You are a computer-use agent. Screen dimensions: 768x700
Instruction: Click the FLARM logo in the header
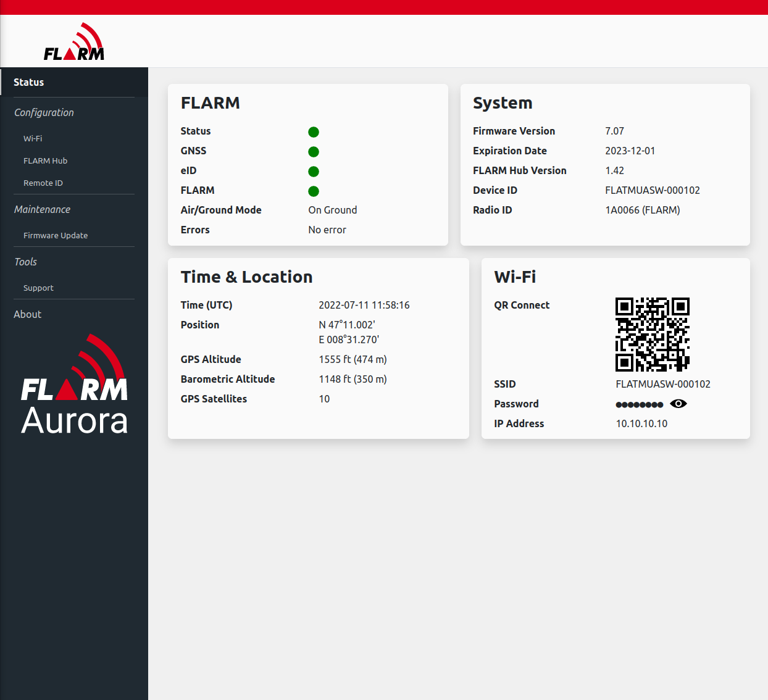74,41
